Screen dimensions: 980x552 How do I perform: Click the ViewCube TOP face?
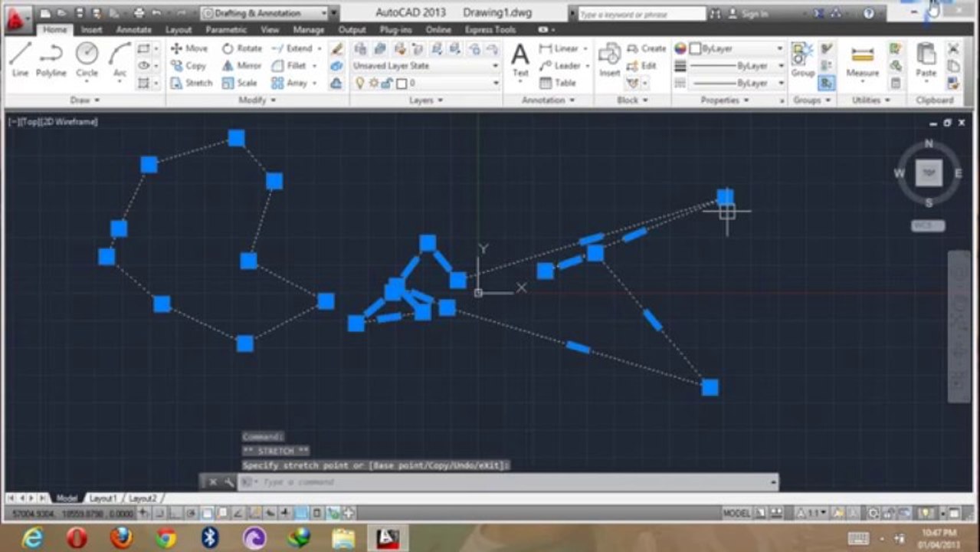(x=929, y=172)
